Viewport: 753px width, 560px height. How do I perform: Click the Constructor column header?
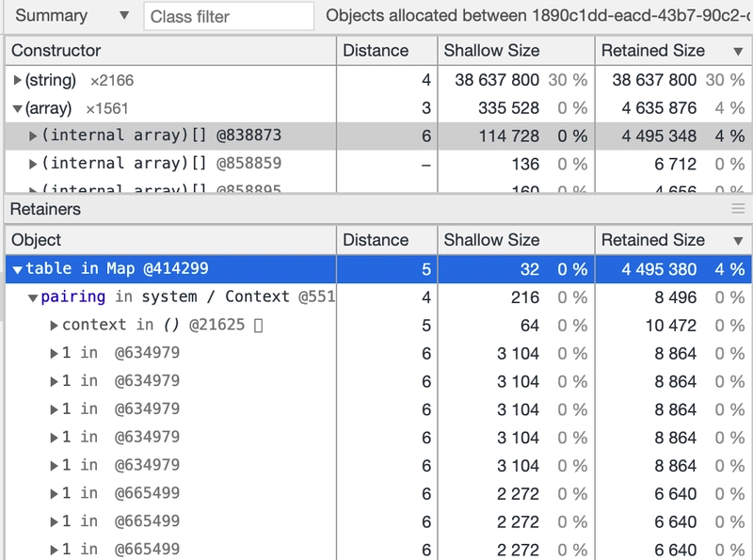click(x=169, y=51)
